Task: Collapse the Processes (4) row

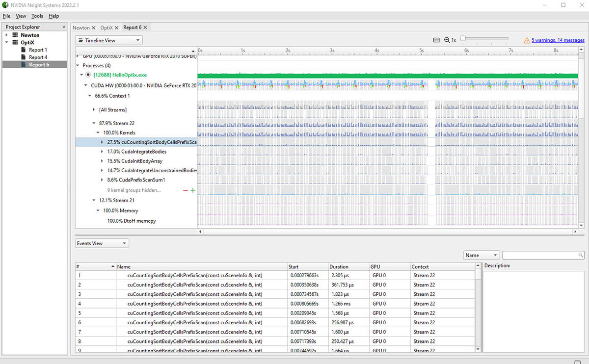Action: 79,65
